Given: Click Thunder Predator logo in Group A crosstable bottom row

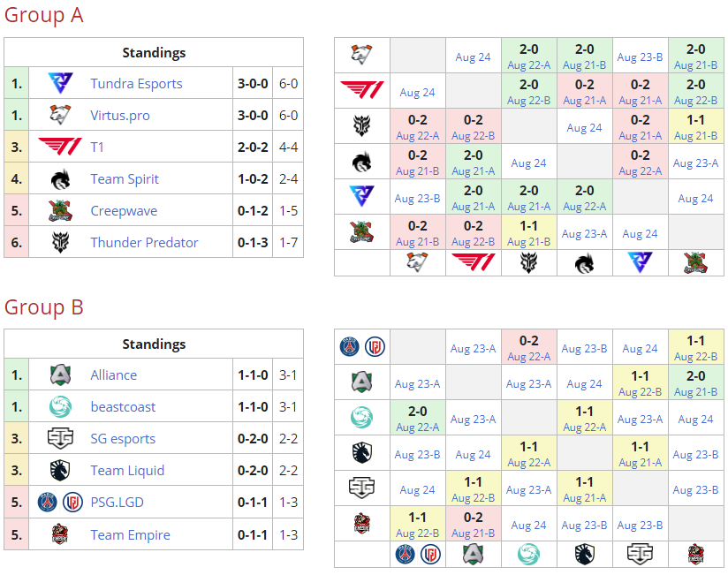Looking at the screenshot, I should tap(528, 262).
